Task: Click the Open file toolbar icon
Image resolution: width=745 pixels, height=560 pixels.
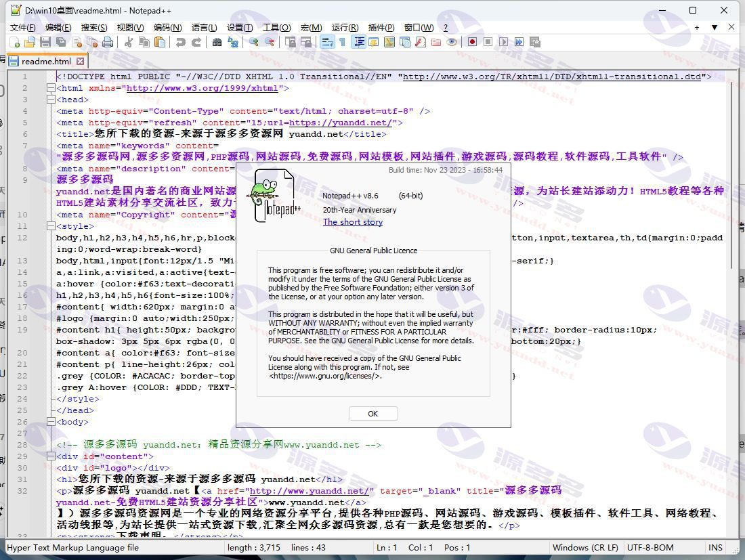Action: click(30, 42)
